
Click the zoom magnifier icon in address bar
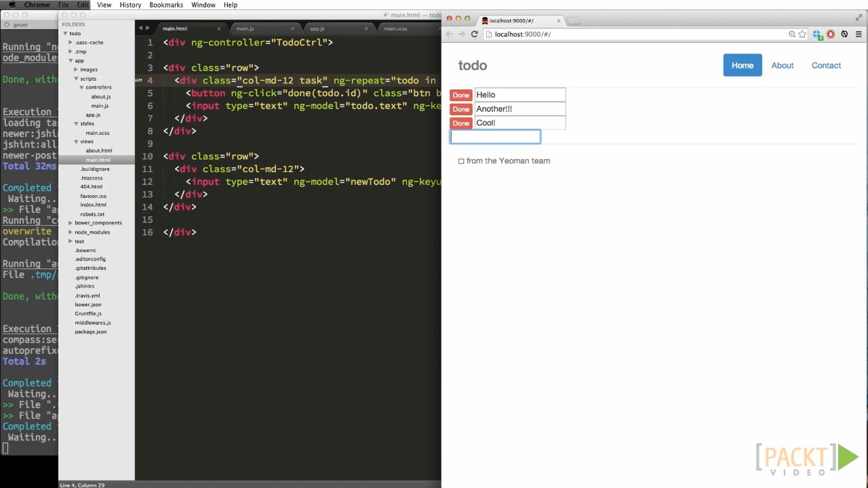(x=792, y=34)
